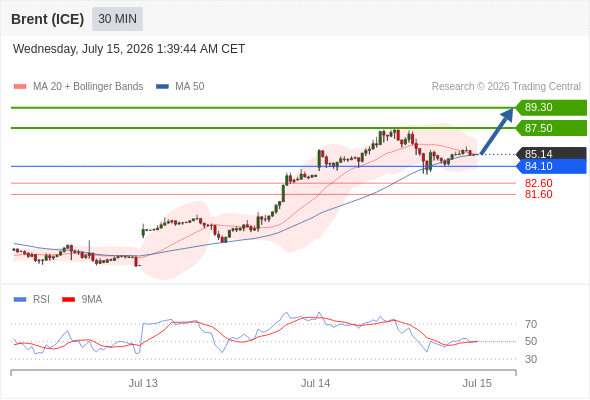Toggle the RSI legend label
The width and height of the screenshot is (590, 400).
pos(41,300)
